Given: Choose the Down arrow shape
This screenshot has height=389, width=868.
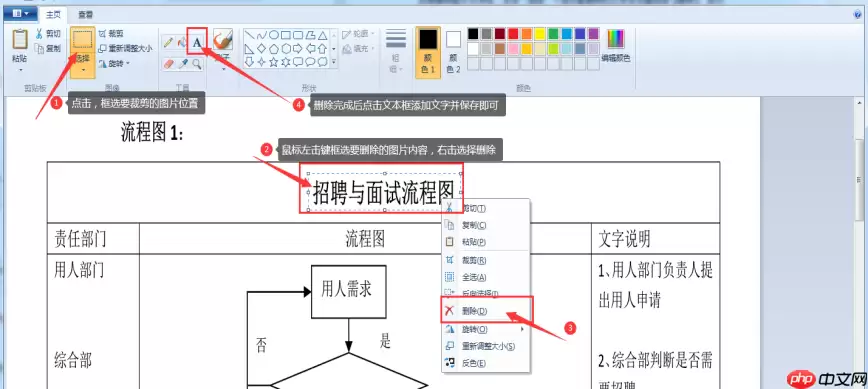Looking at the screenshot, I should pos(250,62).
